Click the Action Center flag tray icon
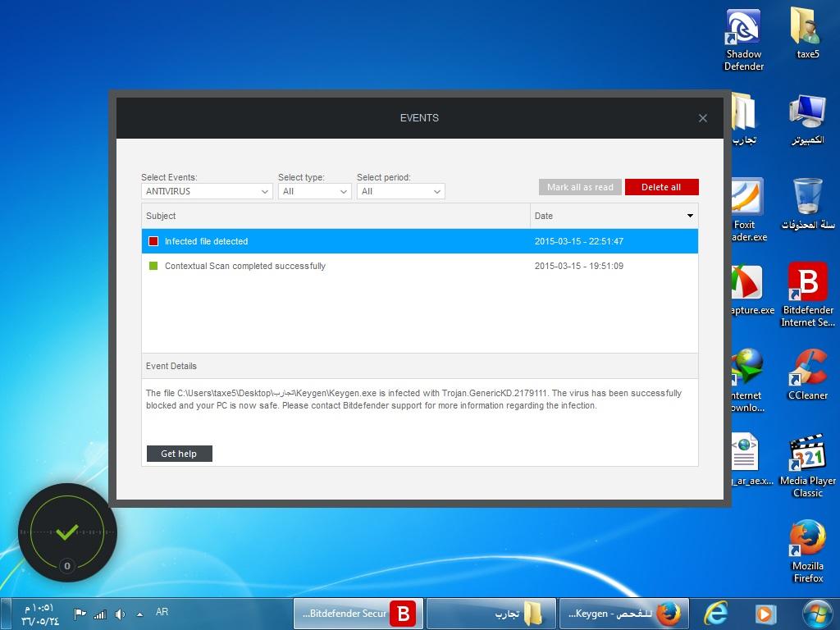 pos(80,614)
